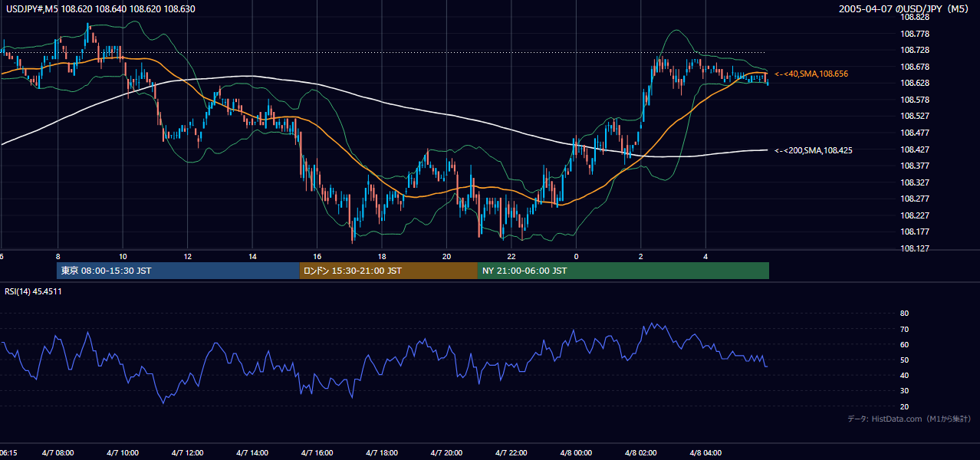Click the 4/7 22:00 time axis label
This screenshot has width=980, height=460.
(511, 453)
